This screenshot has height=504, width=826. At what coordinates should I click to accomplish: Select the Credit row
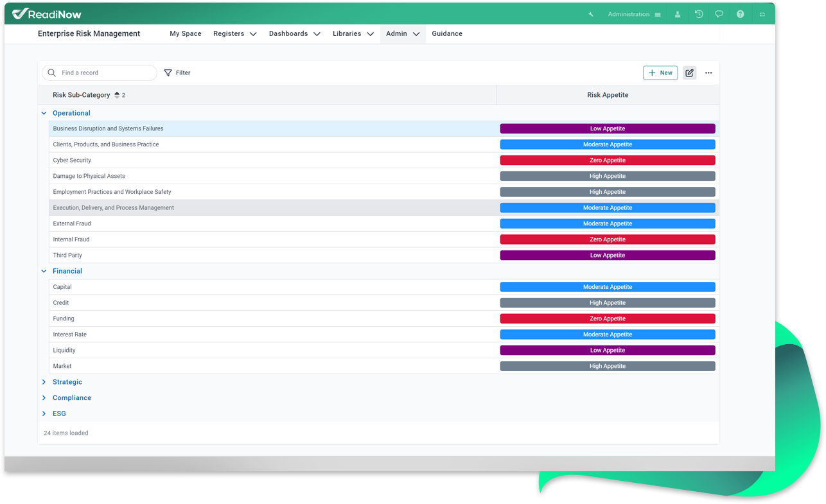384,303
